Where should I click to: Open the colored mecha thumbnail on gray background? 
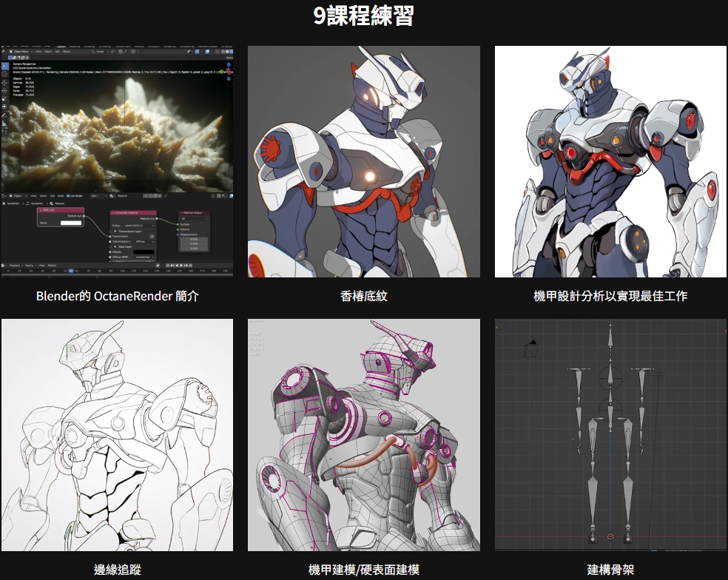click(x=364, y=161)
